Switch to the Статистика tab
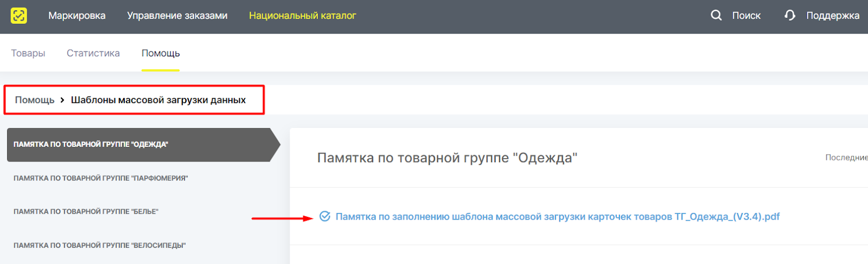Screen dimensions: 868x264 pos(93,53)
